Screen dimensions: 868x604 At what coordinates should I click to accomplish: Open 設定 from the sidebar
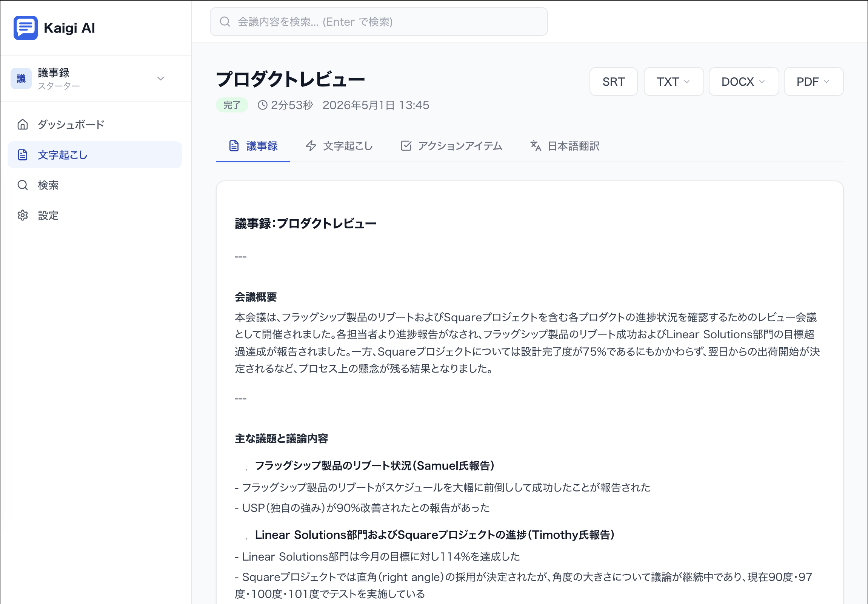[x=94, y=215]
